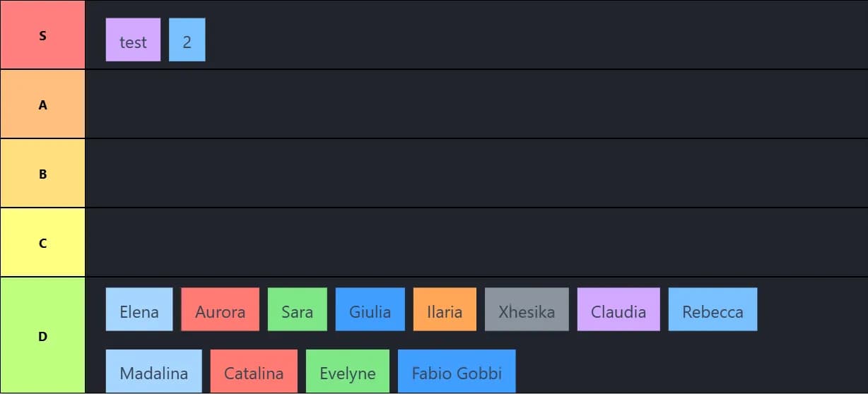Screen dimensions: 868x394
Task: Select the red Aurora card
Action: point(221,310)
